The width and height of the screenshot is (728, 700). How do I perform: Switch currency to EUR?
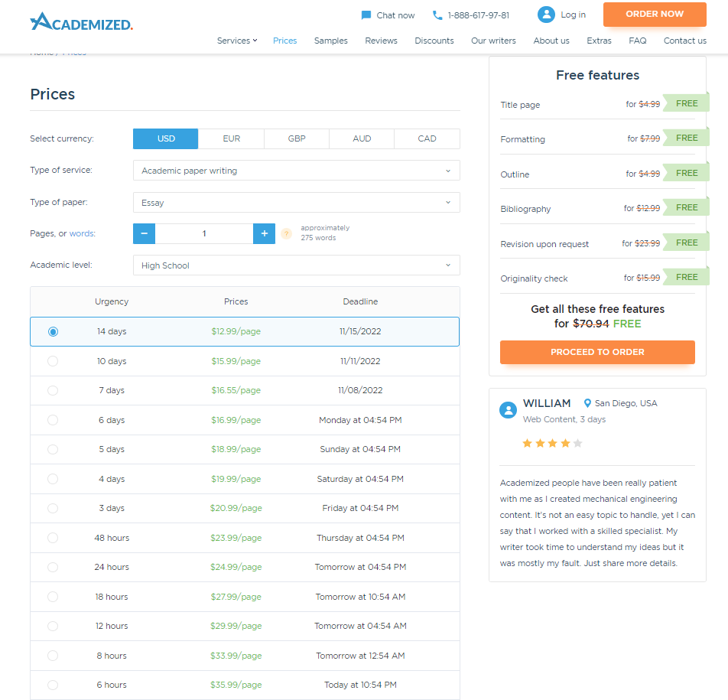(x=231, y=139)
